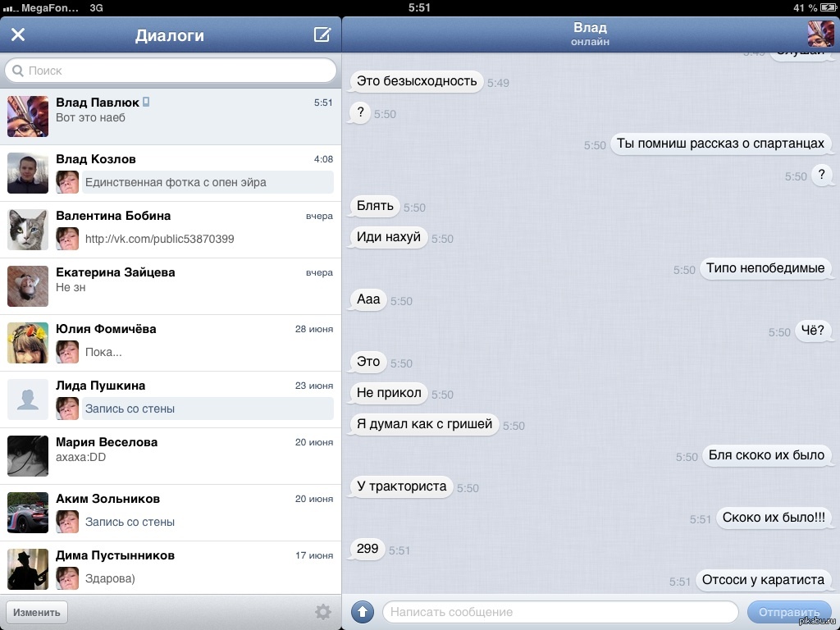
Task: Open settings gear in dialogs footer
Action: click(x=322, y=612)
